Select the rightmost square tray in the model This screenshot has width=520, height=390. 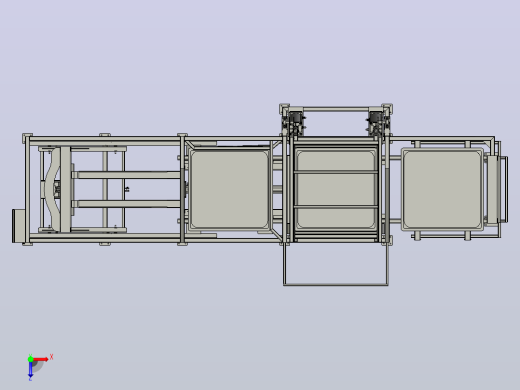click(x=442, y=189)
